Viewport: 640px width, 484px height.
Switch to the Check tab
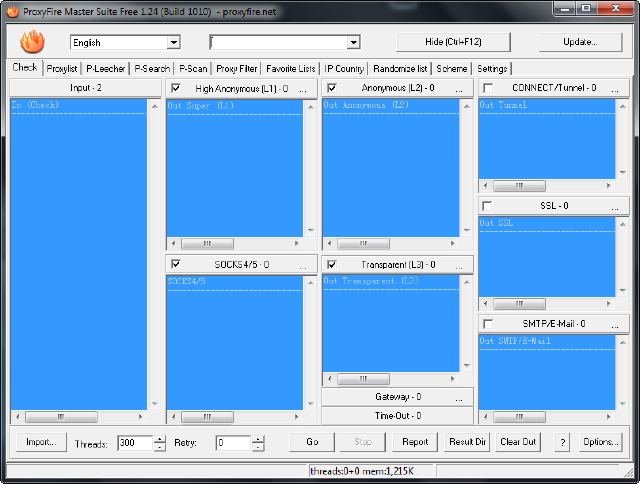(25, 67)
